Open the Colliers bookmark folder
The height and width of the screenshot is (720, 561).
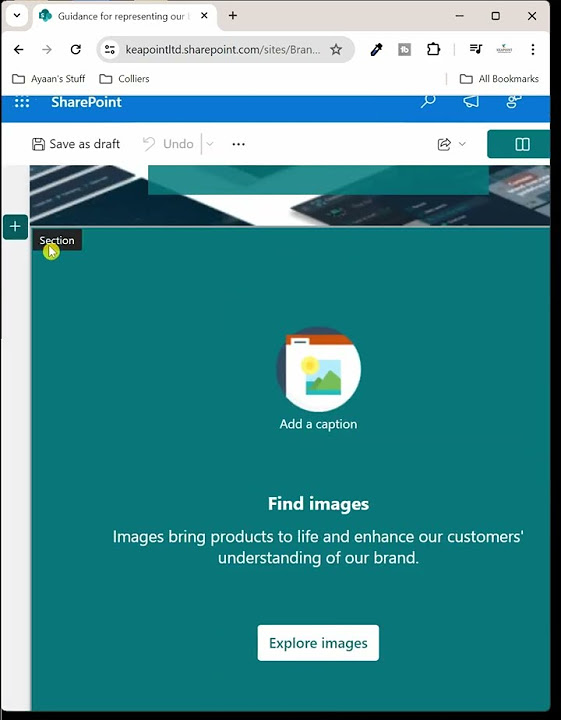pos(124,79)
